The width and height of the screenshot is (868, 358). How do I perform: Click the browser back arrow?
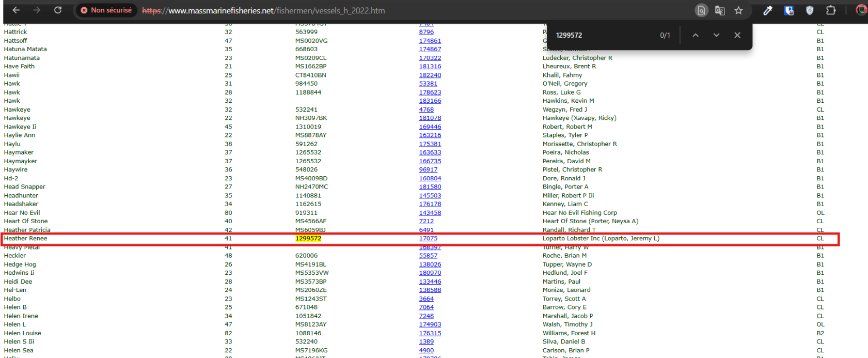coord(16,10)
